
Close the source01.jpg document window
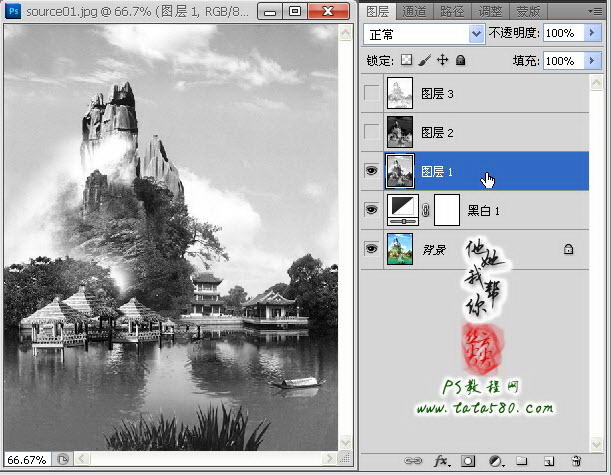328,12
